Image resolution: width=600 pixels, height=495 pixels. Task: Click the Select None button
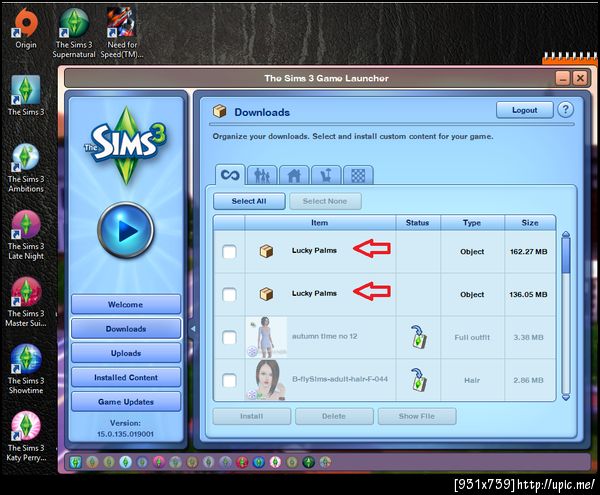[325, 201]
